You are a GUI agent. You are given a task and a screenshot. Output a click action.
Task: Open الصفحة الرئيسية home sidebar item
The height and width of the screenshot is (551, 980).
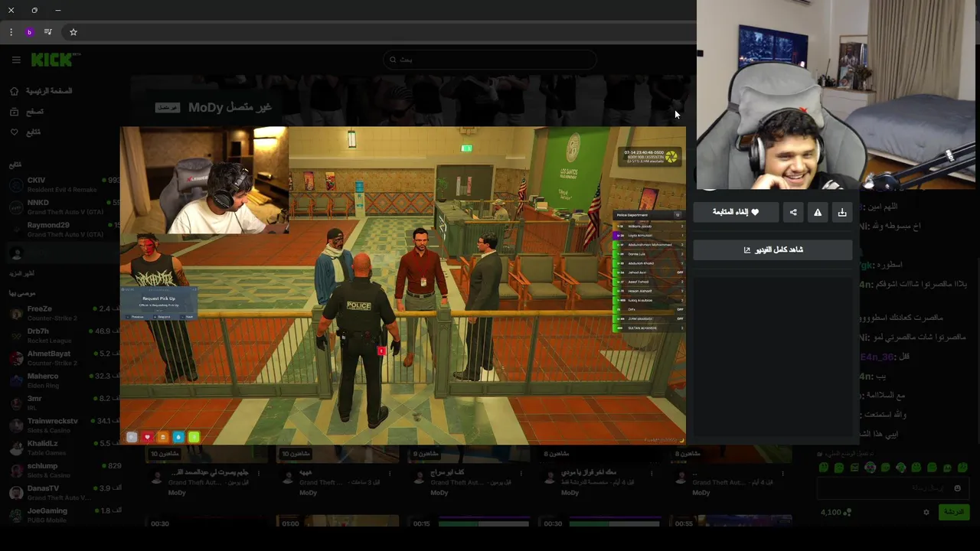coord(40,91)
